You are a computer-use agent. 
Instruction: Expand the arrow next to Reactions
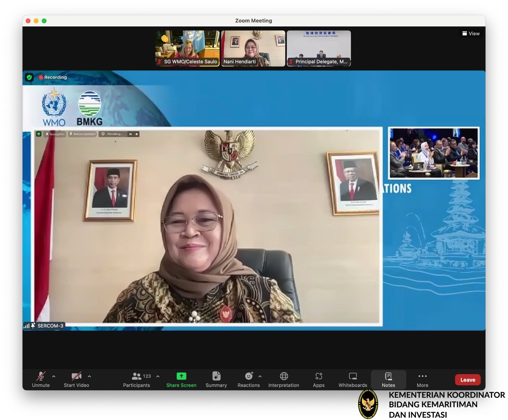click(260, 377)
